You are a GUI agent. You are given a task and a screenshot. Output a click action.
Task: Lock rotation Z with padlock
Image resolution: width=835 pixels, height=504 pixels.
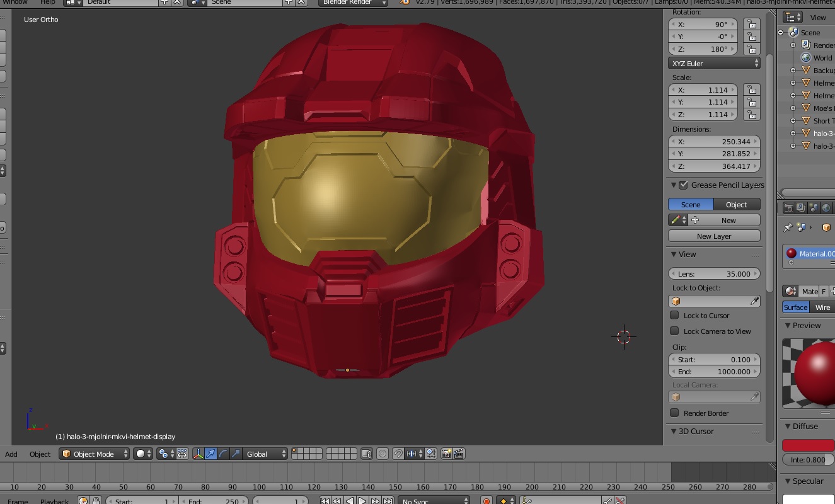(751, 49)
